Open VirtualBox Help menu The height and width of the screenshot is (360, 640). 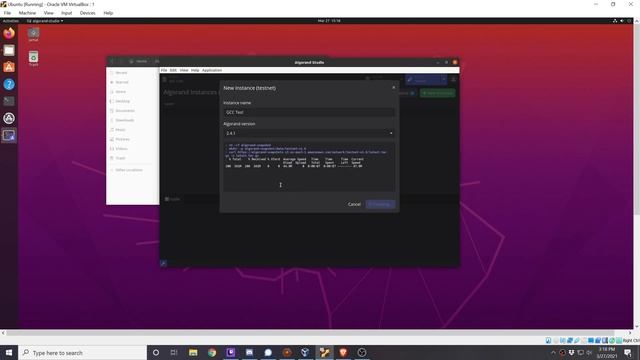108,13
